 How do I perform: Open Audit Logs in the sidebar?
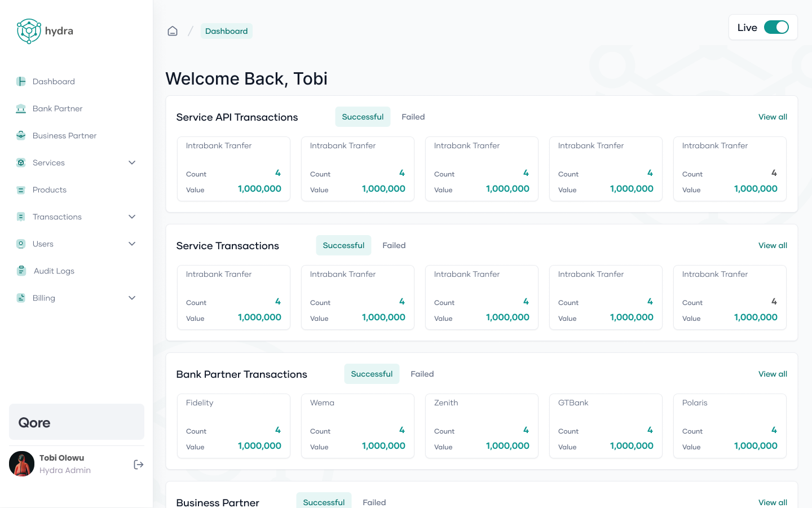point(54,271)
